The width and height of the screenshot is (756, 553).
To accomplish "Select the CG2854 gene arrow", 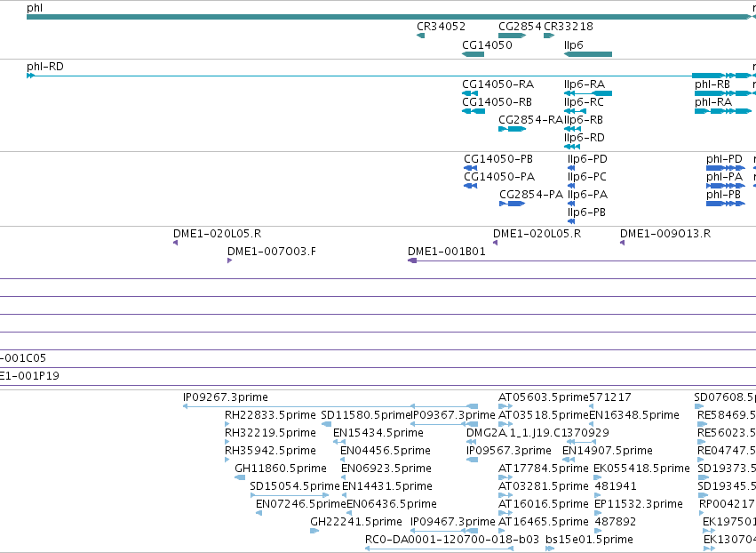I will click(512, 36).
